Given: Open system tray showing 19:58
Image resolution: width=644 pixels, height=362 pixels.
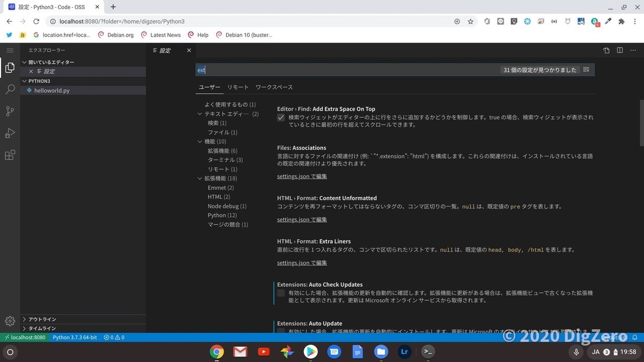Looking at the screenshot, I should [x=613, y=352].
